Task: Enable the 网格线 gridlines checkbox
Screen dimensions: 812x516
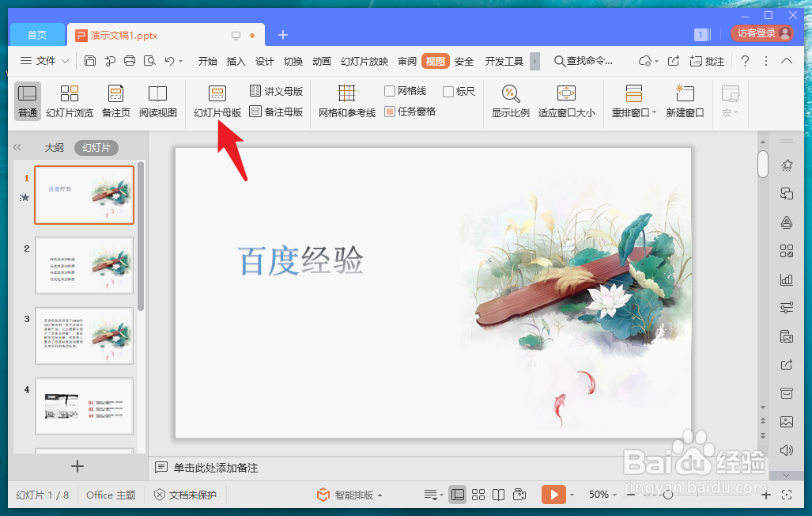Action: [388, 90]
